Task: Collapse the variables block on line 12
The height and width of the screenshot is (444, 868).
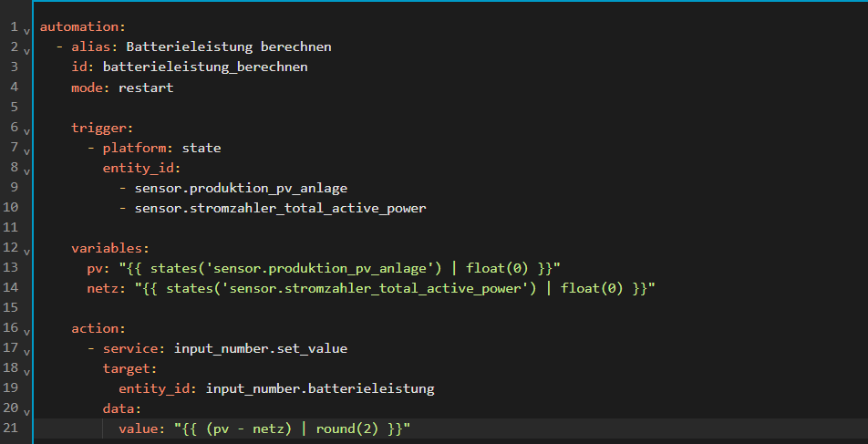Action: pyautogui.click(x=26, y=252)
